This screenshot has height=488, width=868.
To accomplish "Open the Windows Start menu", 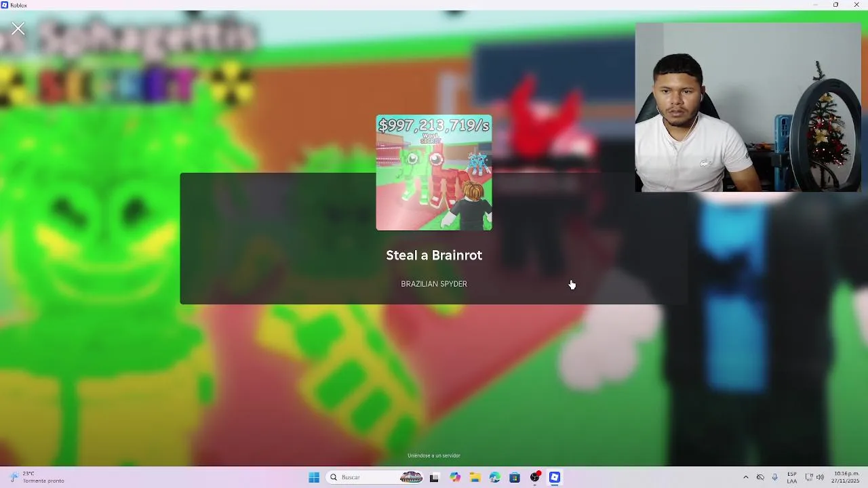I will [x=314, y=477].
